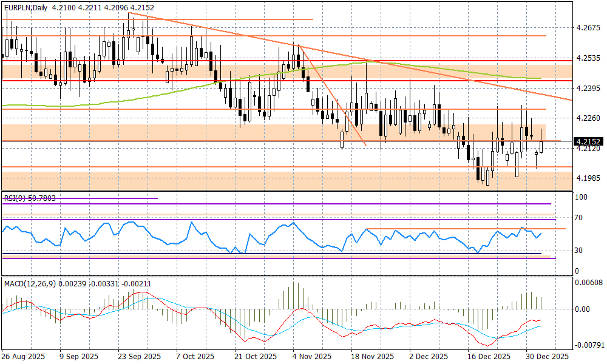Click the EURPLN,Daily chart title
The width and height of the screenshot is (607, 364).
pos(25,6)
